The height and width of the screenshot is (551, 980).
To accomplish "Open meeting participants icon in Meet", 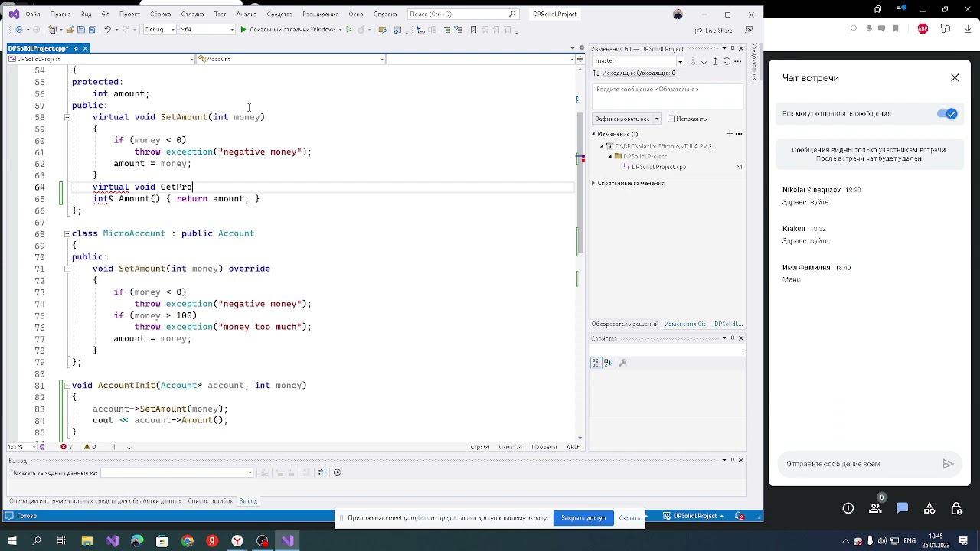I will pos(875,509).
